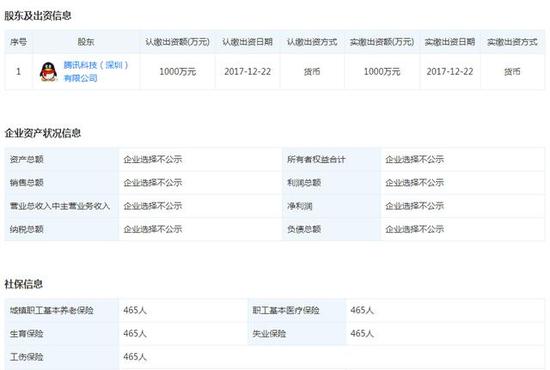The image size is (550, 370).
Task: Click the 465人 value beside 生育保险
Action: pyautogui.click(x=135, y=333)
